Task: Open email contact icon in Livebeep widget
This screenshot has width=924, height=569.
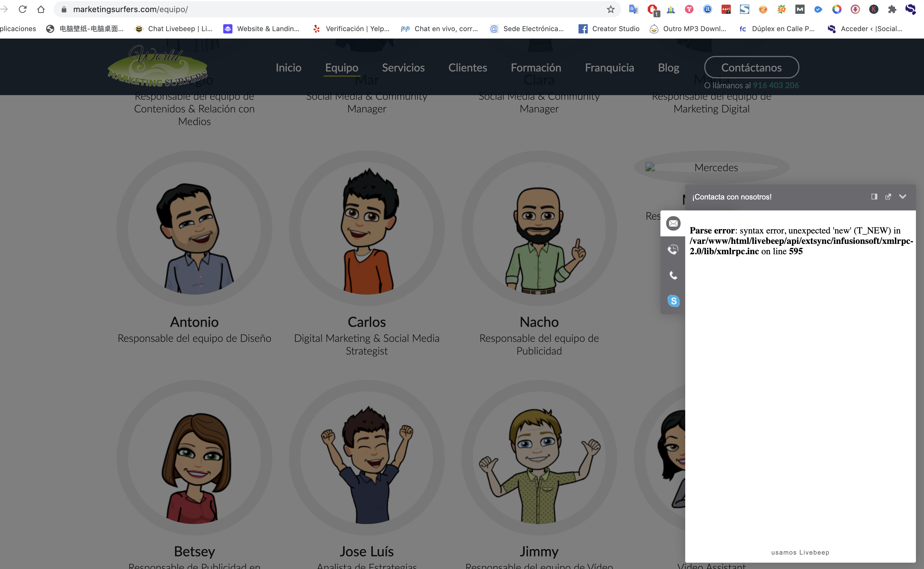Action: 673,224
